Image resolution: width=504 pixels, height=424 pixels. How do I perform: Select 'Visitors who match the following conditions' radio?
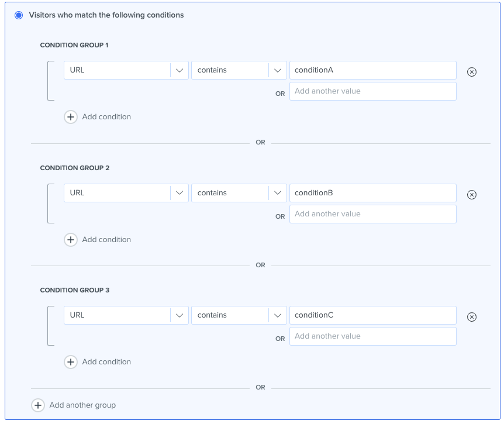[x=19, y=15]
